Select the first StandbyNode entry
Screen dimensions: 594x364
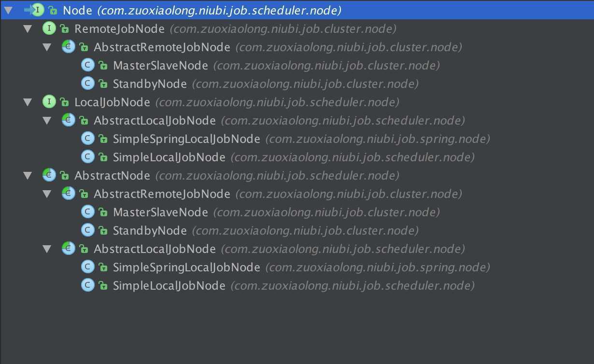click(x=150, y=84)
